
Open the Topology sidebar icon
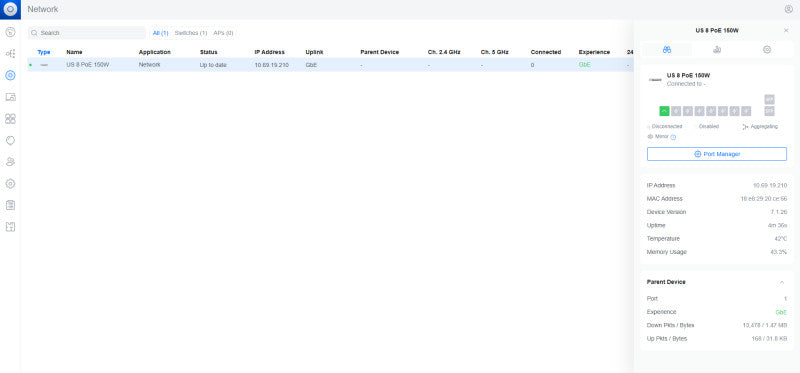point(10,54)
